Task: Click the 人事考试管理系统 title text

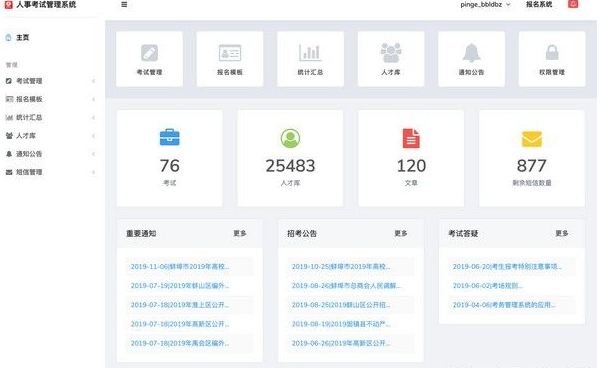Action: tap(46, 5)
